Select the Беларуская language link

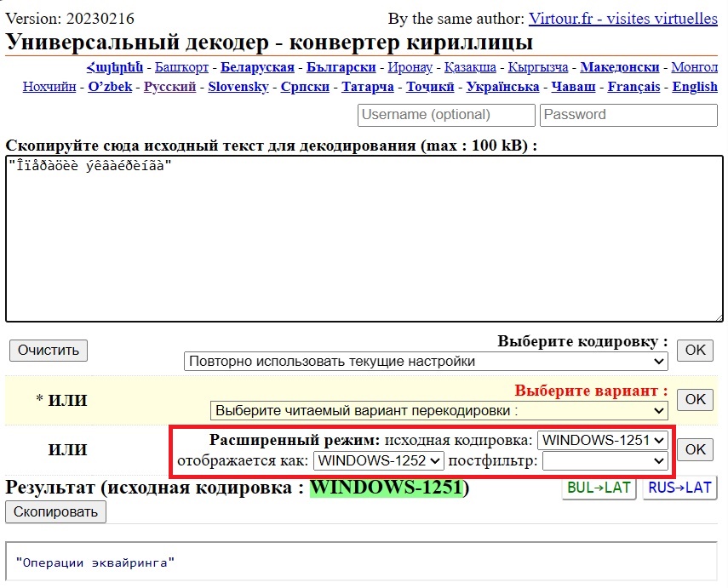[257, 67]
